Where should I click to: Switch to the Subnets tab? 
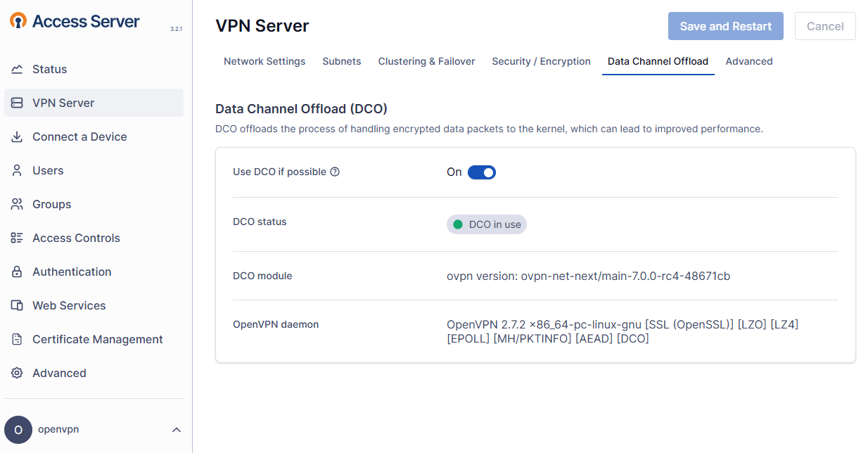(342, 61)
